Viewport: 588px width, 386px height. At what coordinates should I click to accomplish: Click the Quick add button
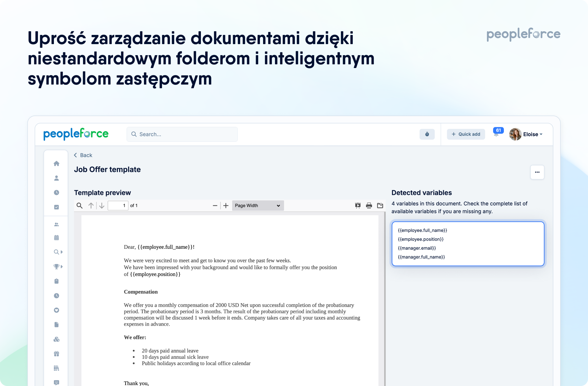(x=466, y=134)
